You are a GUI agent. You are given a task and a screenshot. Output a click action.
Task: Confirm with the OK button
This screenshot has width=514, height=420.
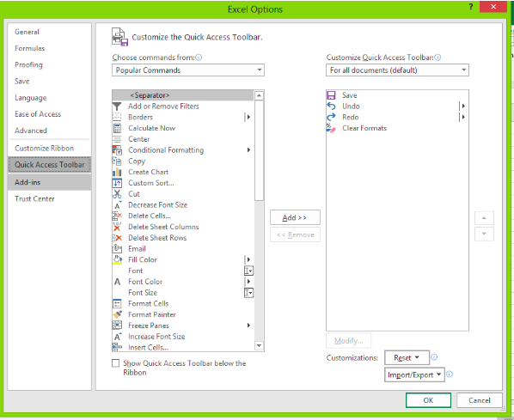click(428, 400)
